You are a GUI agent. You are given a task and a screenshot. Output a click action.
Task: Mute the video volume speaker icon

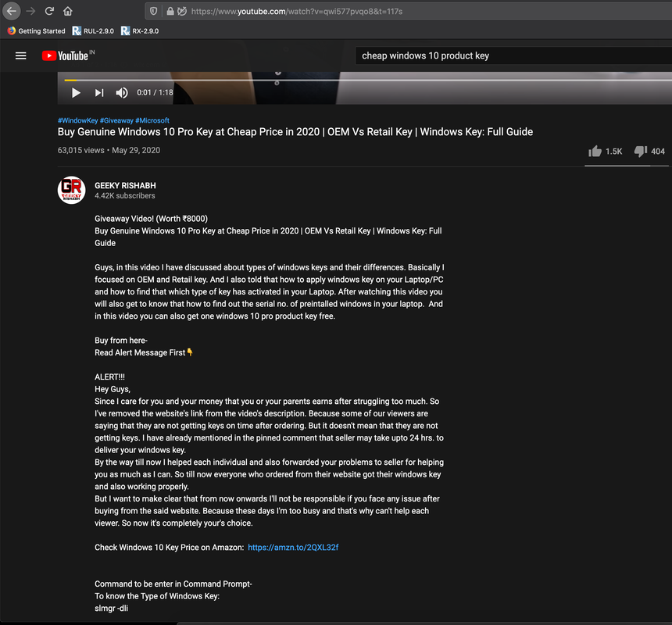[x=122, y=92]
